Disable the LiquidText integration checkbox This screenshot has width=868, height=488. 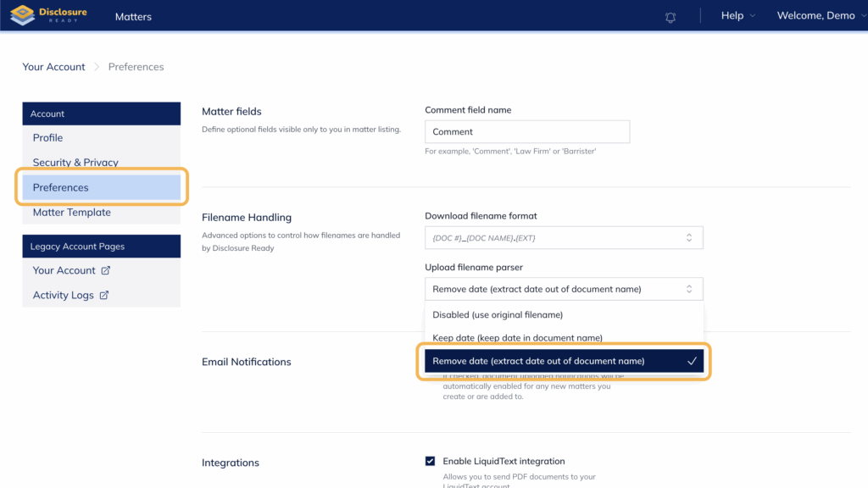(x=431, y=462)
